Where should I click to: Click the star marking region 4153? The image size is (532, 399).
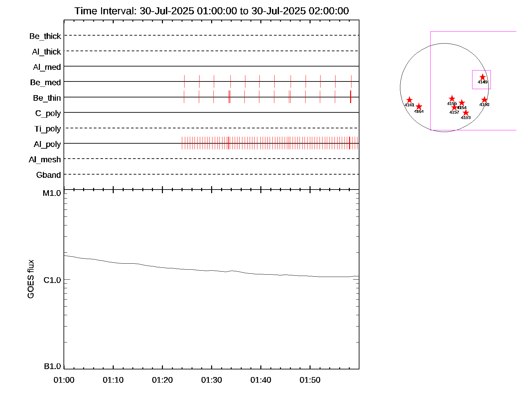tap(465, 113)
